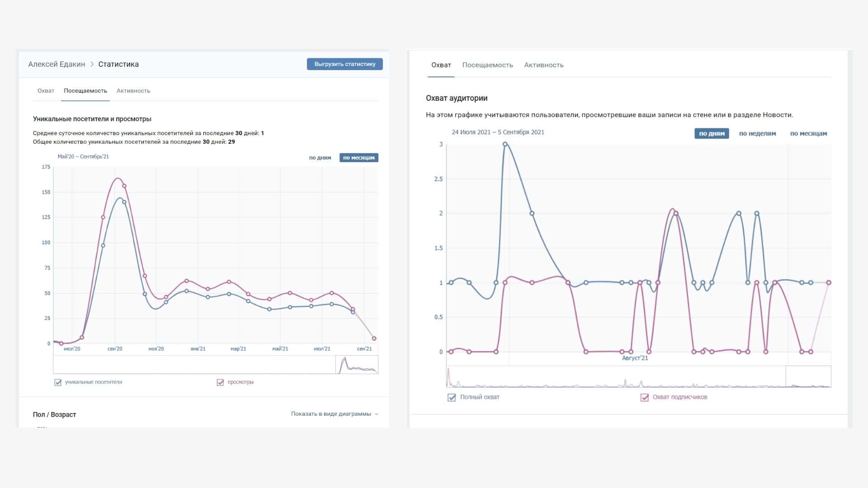Click final сен'21 data point on visitors chart
The height and width of the screenshot is (488, 868).
pyautogui.click(x=374, y=338)
